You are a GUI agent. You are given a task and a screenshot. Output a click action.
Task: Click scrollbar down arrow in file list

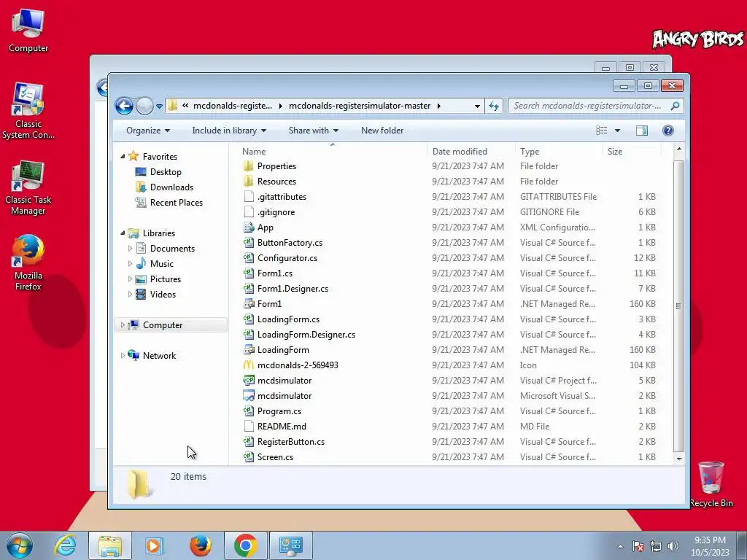tap(679, 458)
